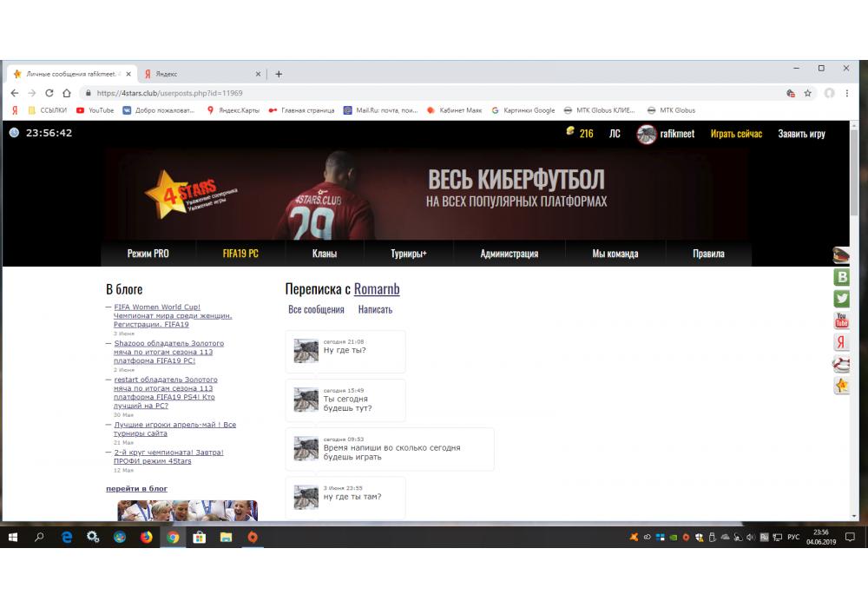
Task: Click the star side icon
Action: 841,386
